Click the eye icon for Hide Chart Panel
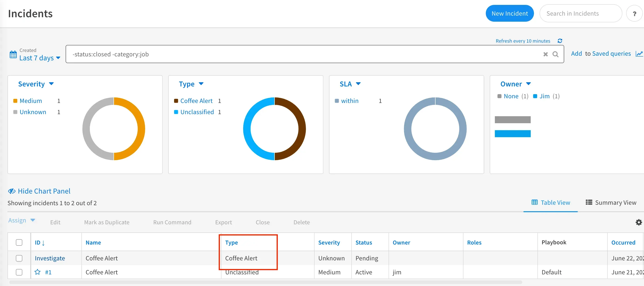 12,191
